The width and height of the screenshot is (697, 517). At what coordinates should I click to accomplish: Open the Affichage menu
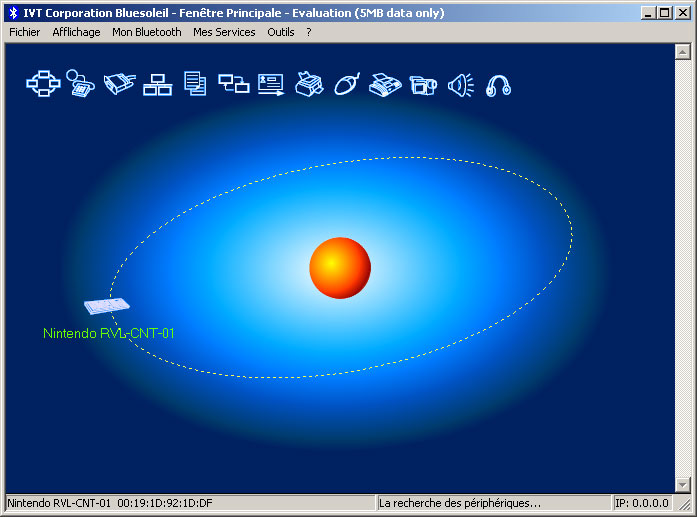76,32
